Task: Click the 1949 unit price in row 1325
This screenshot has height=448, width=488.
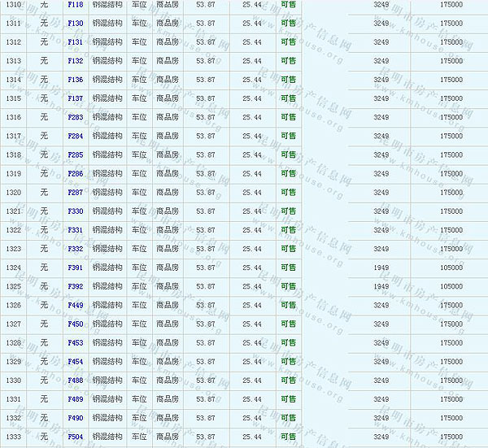Action: coord(381,286)
